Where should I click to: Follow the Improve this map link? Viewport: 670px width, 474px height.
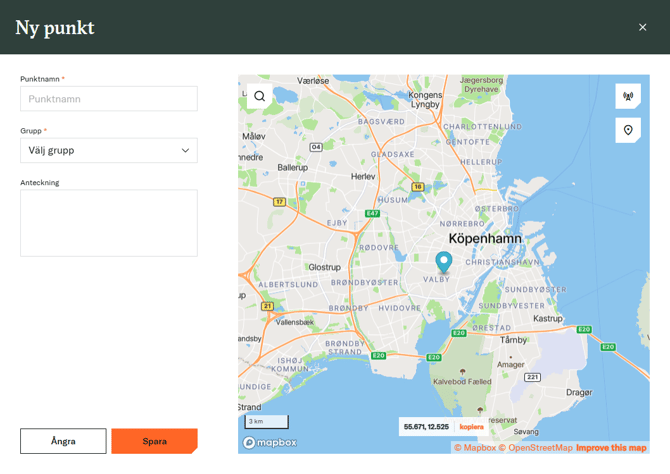(x=611, y=448)
